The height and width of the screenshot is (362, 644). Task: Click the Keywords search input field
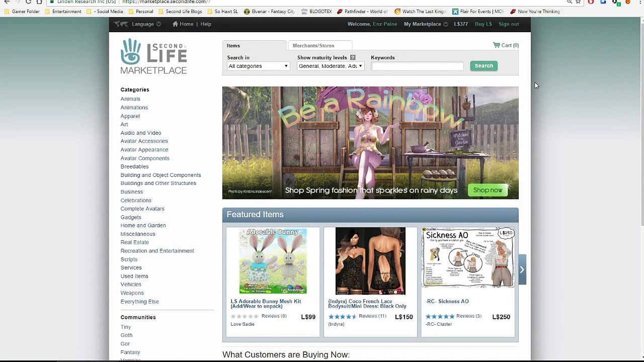tap(417, 66)
